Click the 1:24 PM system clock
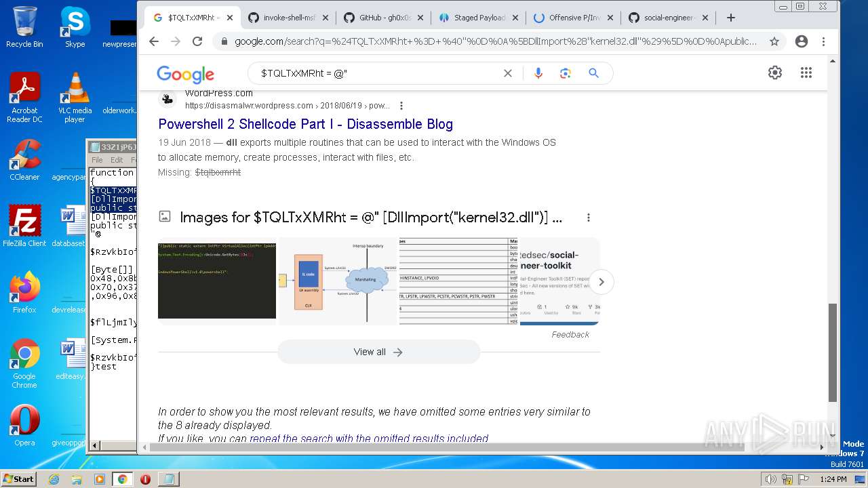Screen dimensions: 868x488 [833, 479]
